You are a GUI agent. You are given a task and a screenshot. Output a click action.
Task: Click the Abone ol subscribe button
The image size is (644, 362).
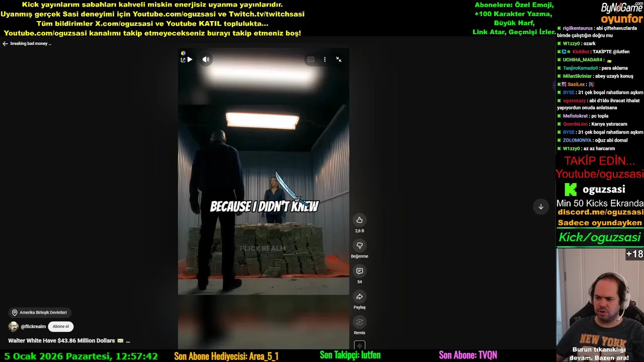pyautogui.click(x=61, y=326)
